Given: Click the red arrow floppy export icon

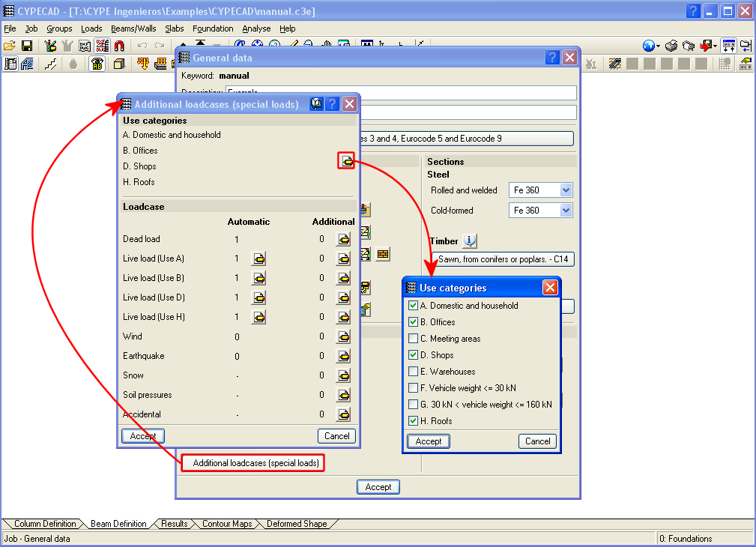Looking at the screenshot, I should pyautogui.click(x=706, y=46).
